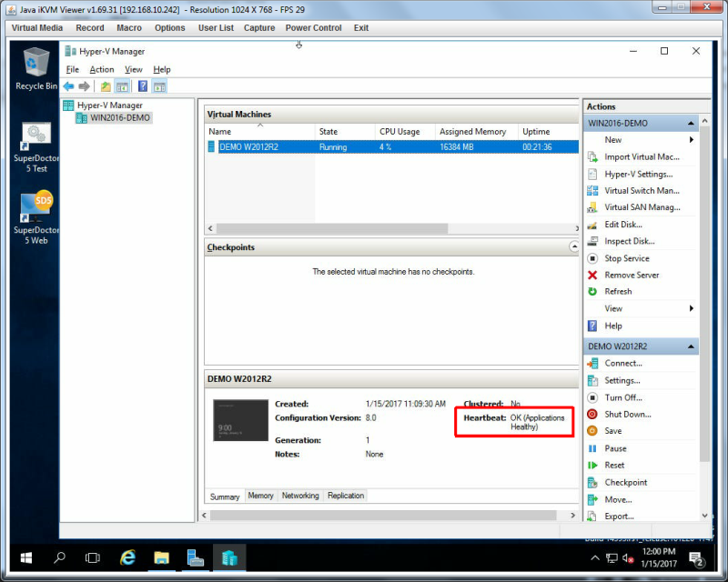Click the Up one level folder icon
Image resolution: width=728 pixels, height=582 pixels.
click(106, 86)
